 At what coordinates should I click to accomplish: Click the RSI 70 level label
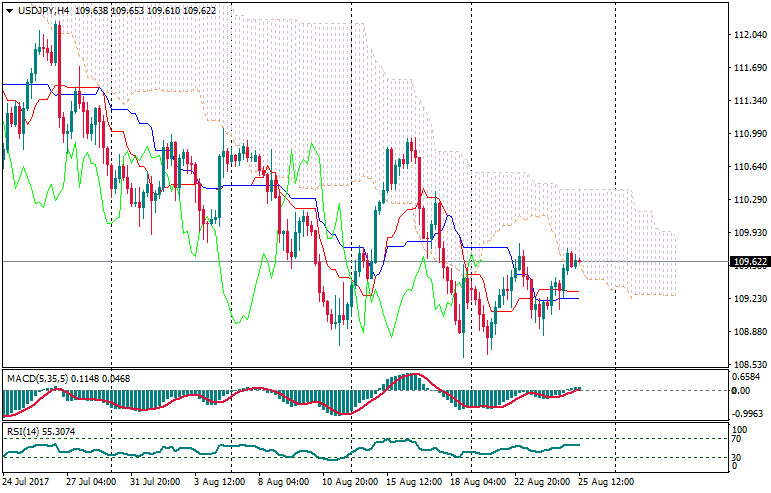pos(737,439)
